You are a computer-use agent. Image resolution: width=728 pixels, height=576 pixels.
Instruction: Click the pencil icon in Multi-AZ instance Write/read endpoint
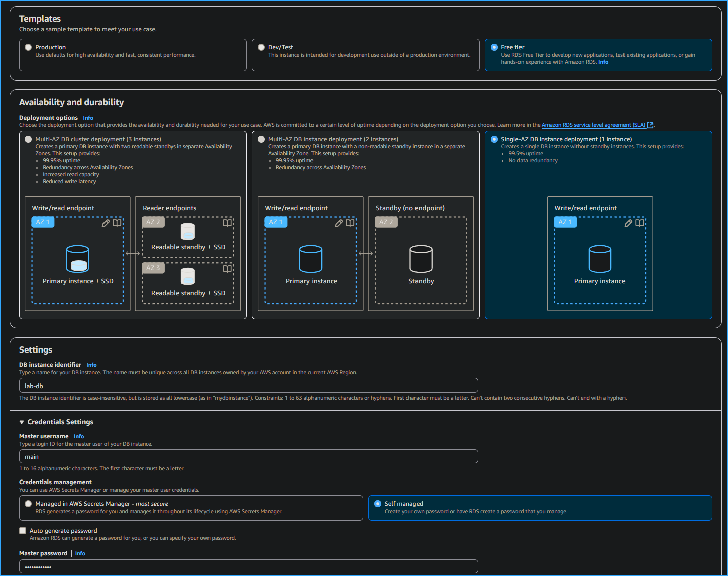339,223
